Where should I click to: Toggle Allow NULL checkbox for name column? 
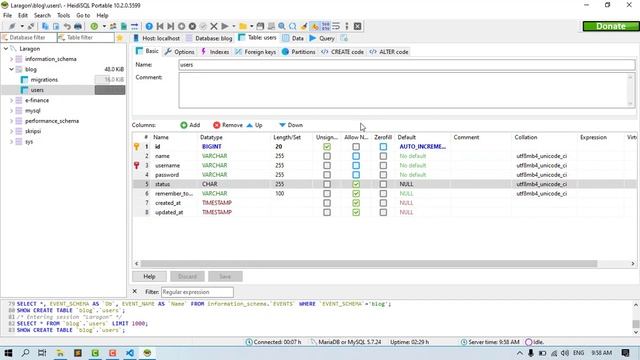click(356, 156)
